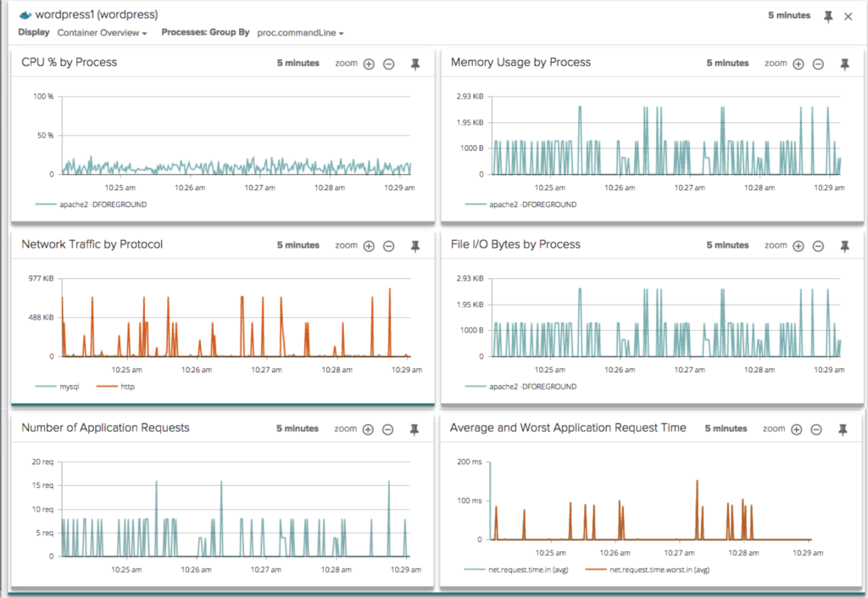Click the wordpress1 (wordpress) container title
The height and width of the screenshot is (598, 868).
tap(97, 14)
